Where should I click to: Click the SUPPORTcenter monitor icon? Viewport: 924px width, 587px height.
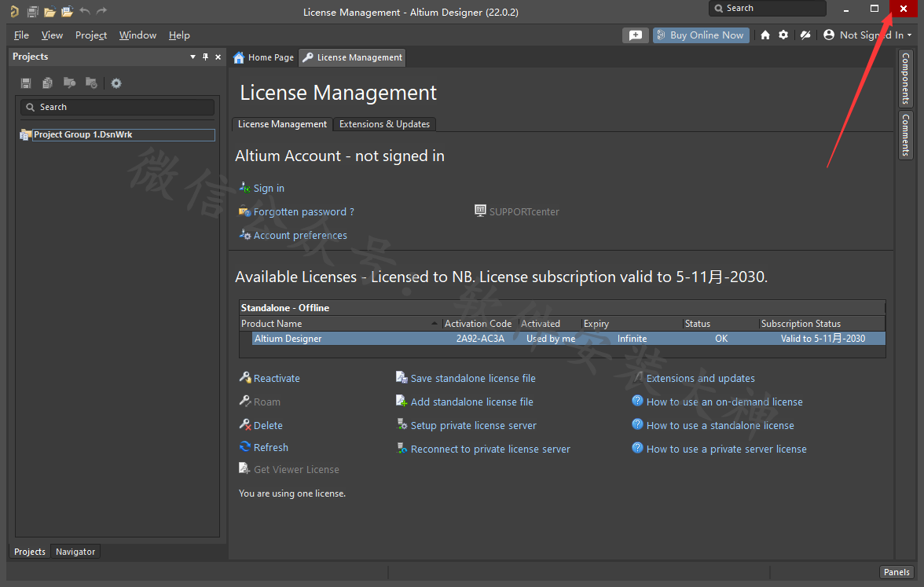pos(480,211)
